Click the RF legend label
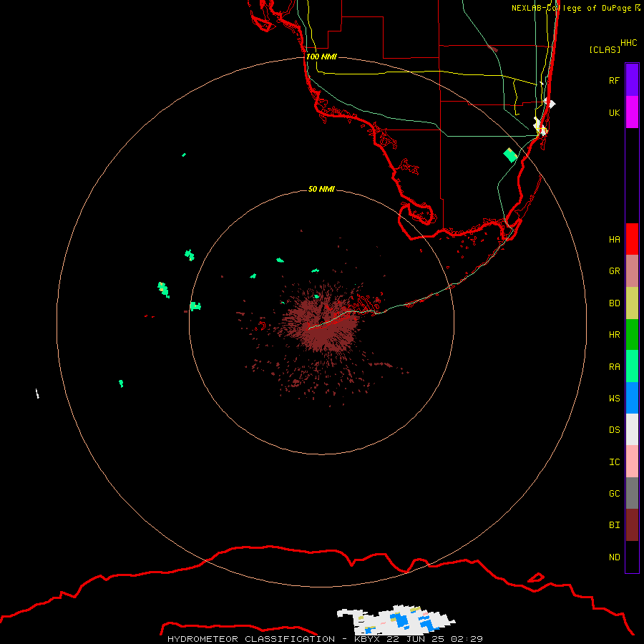The image size is (644, 644). [x=615, y=80]
